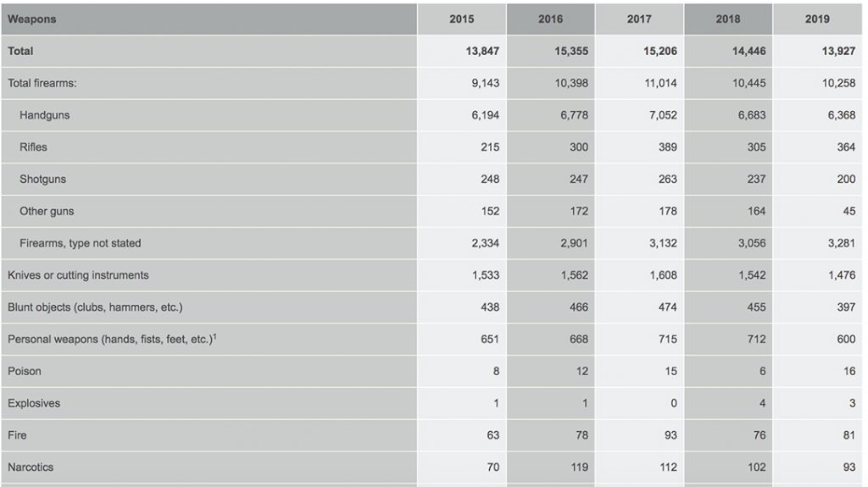Open footnote 1 beside Personal weapons
This screenshot has height=487, width=868.
pos(214,336)
